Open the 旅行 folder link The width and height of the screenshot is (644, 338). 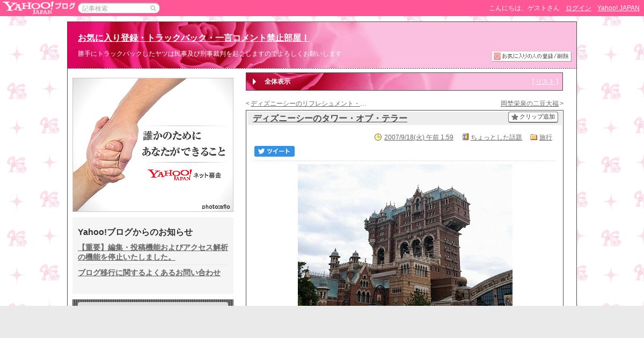(546, 137)
